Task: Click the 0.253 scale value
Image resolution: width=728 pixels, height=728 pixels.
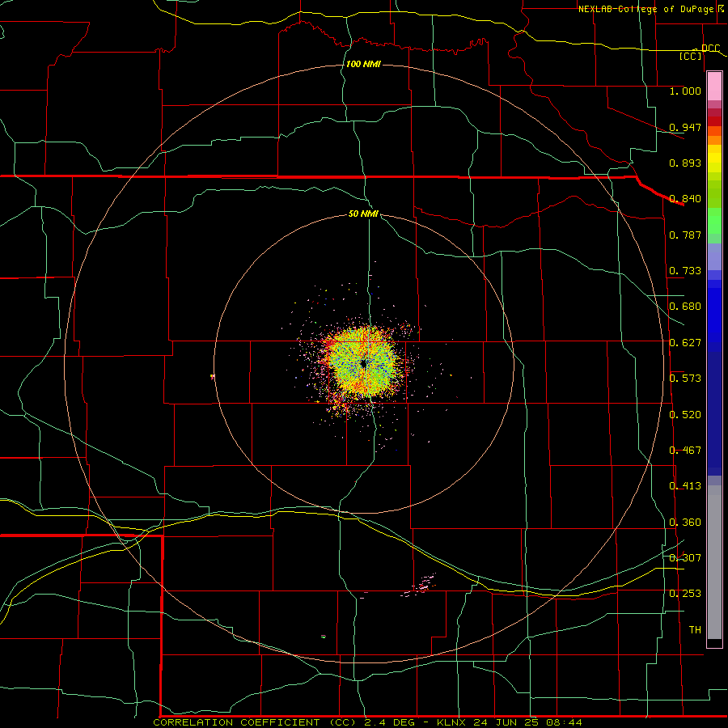Action: point(685,594)
